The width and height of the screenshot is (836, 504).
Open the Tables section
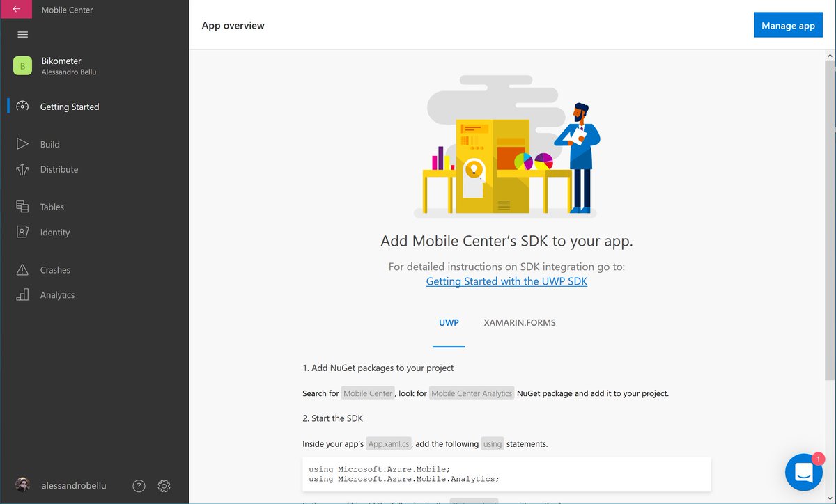tap(52, 207)
